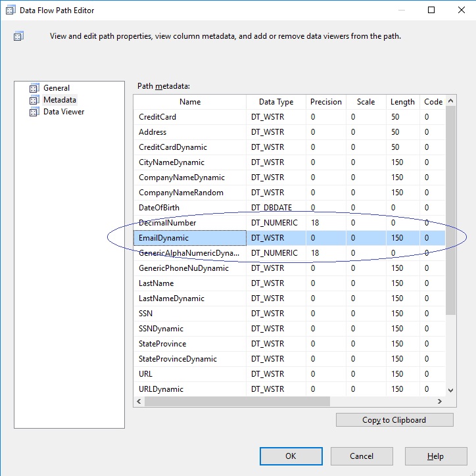The height and width of the screenshot is (476, 476).
Task: Select the StateProvince row
Action: (x=289, y=344)
